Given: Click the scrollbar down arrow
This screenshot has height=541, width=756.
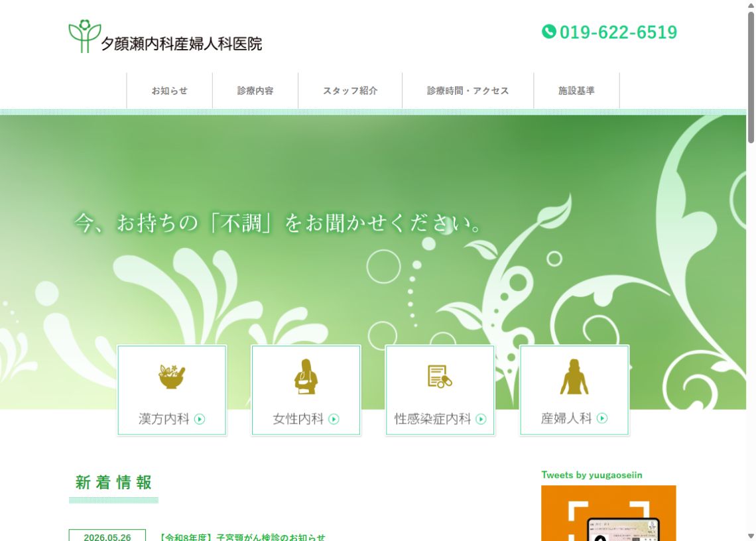Looking at the screenshot, I should [x=751, y=536].
